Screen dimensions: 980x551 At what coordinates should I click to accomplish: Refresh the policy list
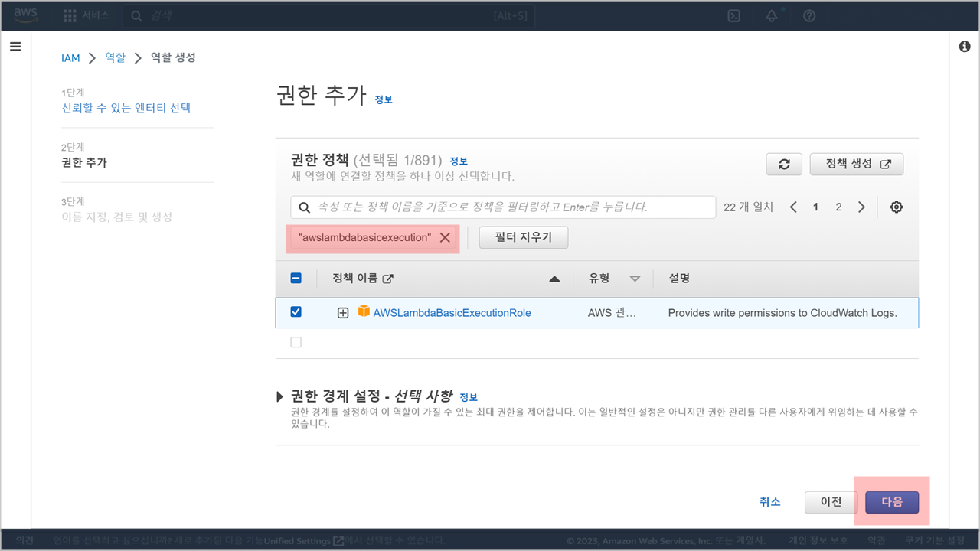(784, 165)
